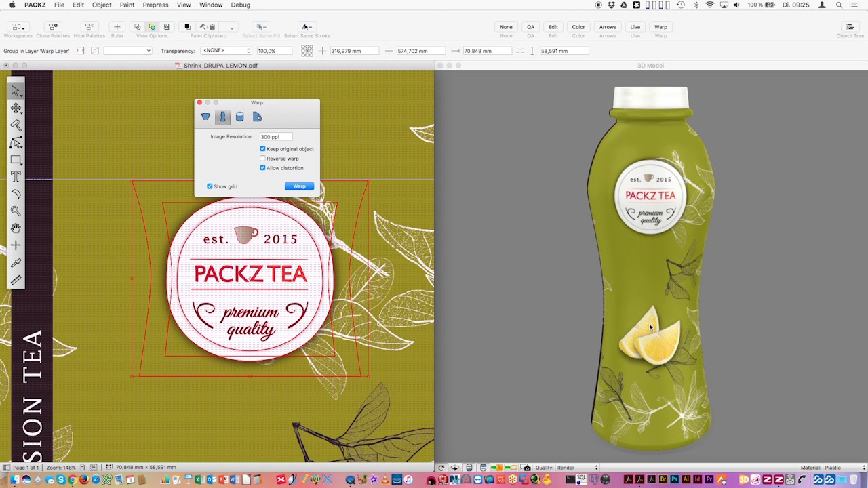Viewport: 868px width, 488px height.
Task: Toggle the proportional scale lock icon
Action: (520, 51)
